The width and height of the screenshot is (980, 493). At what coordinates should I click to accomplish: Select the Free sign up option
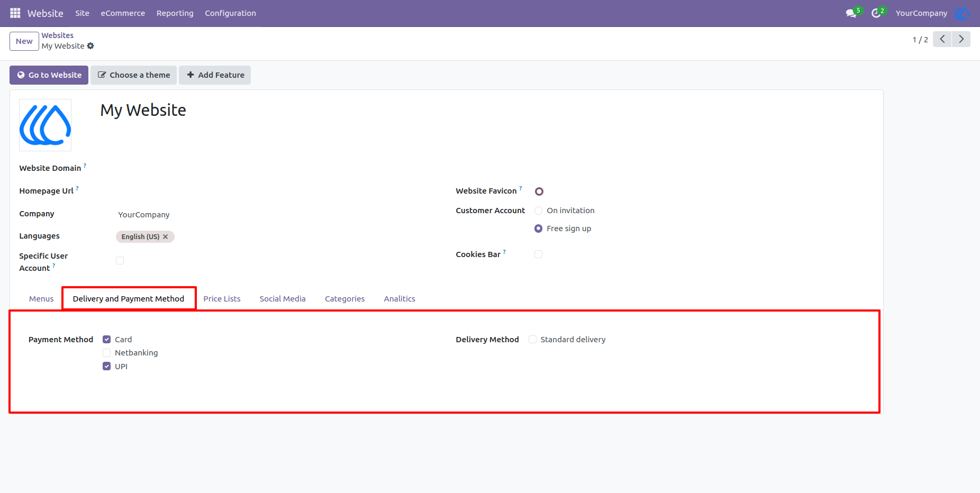click(539, 229)
